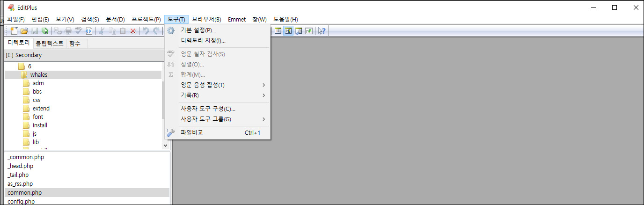
Task: Toggle the Directory Window toolbar icon
Action: 288,31
